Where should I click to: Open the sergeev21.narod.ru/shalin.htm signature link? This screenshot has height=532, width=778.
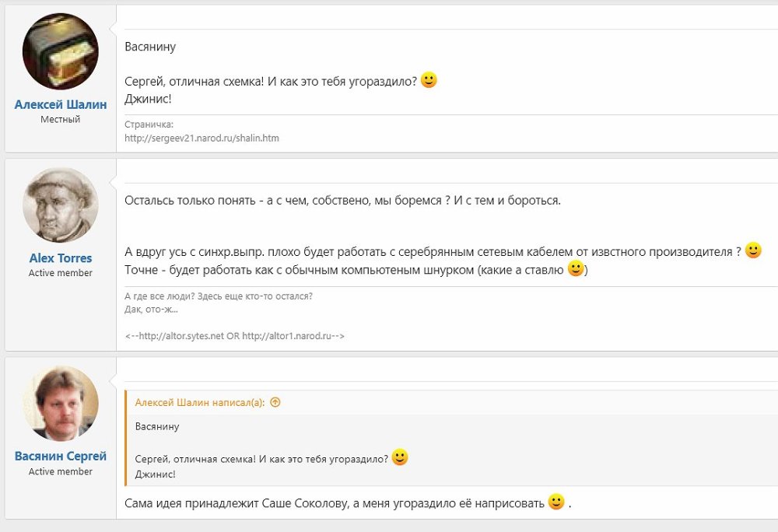pyautogui.click(x=202, y=138)
